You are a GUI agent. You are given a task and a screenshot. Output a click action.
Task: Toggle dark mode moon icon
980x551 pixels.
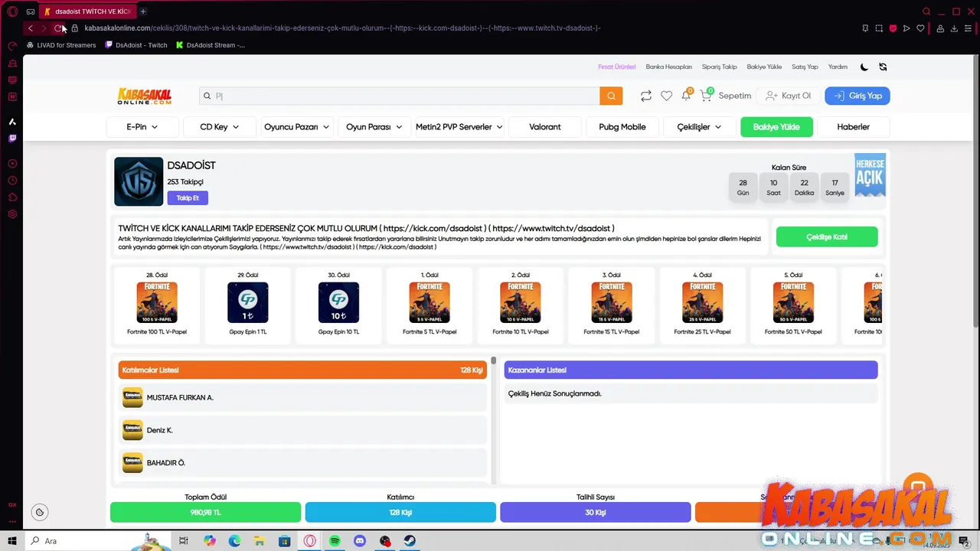point(864,67)
